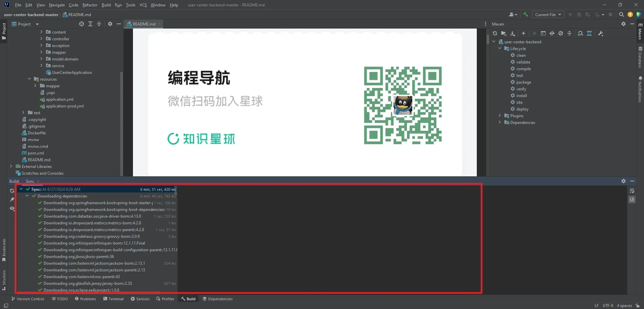Show Maven dependencies diagram icon
This screenshot has width=644, height=309.
[x=589, y=33]
